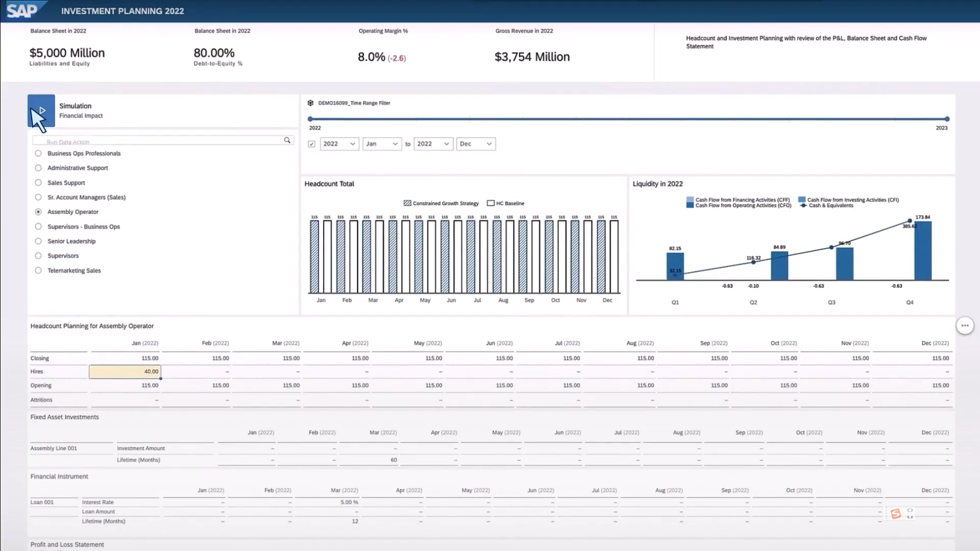Select the Jan Hires cell 40.00
The image size is (980, 551).
pyautogui.click(x=125, y=372)
